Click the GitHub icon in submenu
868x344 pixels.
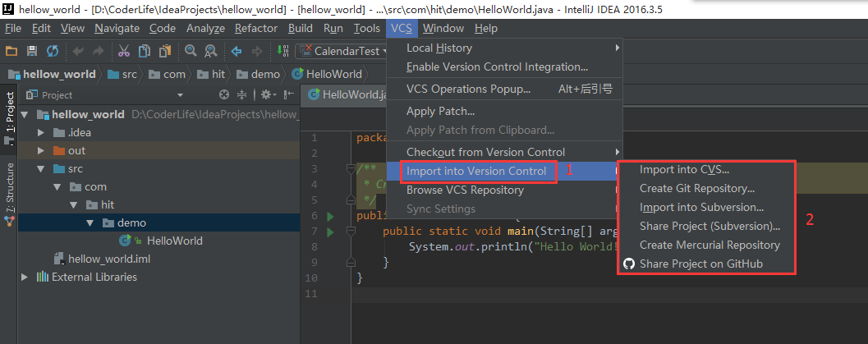click(628, 264)
